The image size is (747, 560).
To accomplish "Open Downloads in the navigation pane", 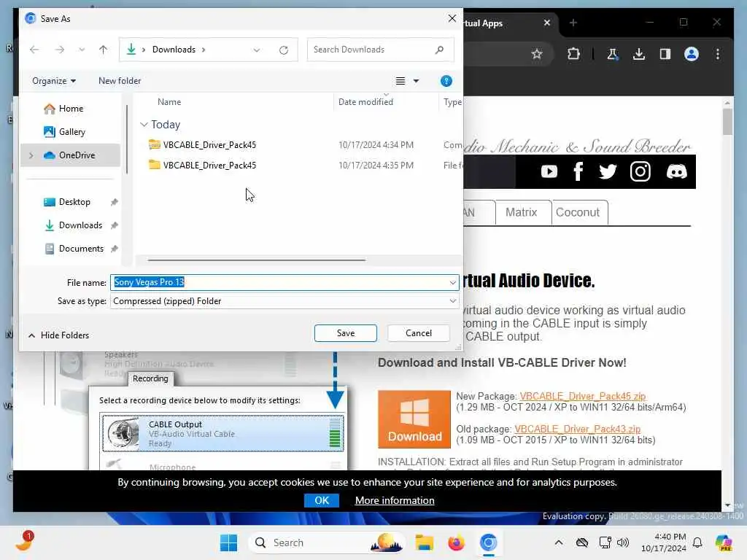I will pos(80,225).
